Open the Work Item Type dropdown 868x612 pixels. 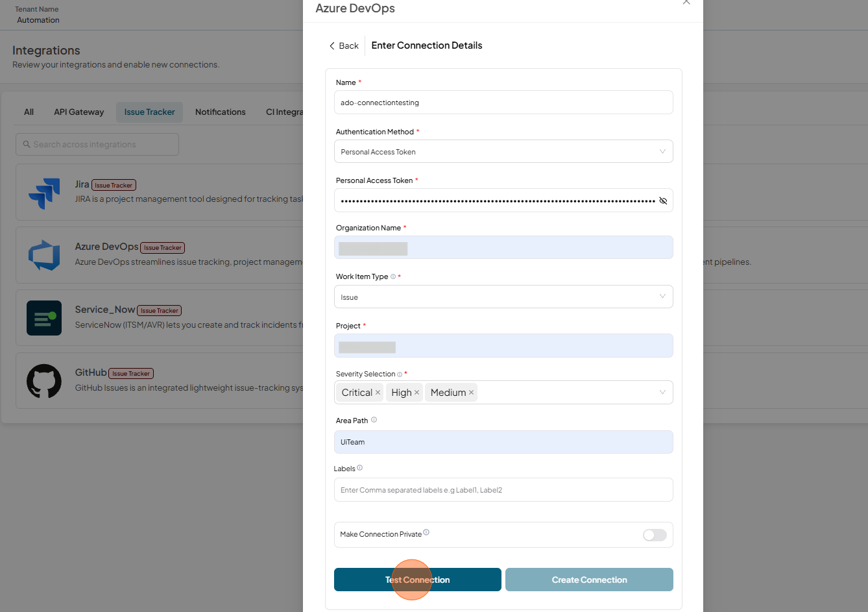coord(503,297)
